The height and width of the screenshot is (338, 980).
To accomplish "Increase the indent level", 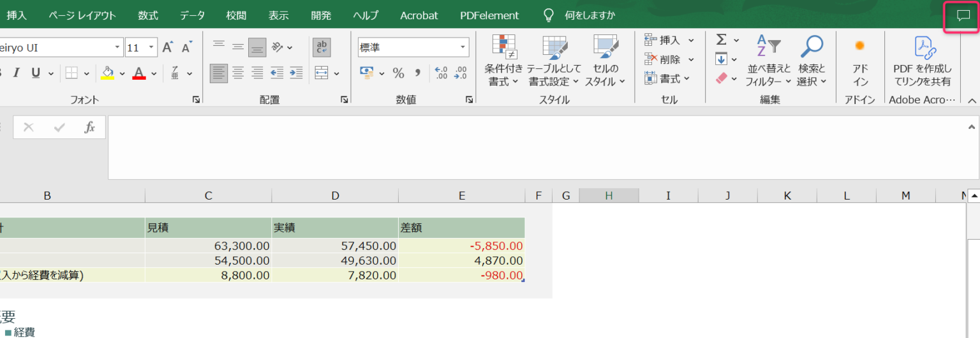I will pos(296,73).
